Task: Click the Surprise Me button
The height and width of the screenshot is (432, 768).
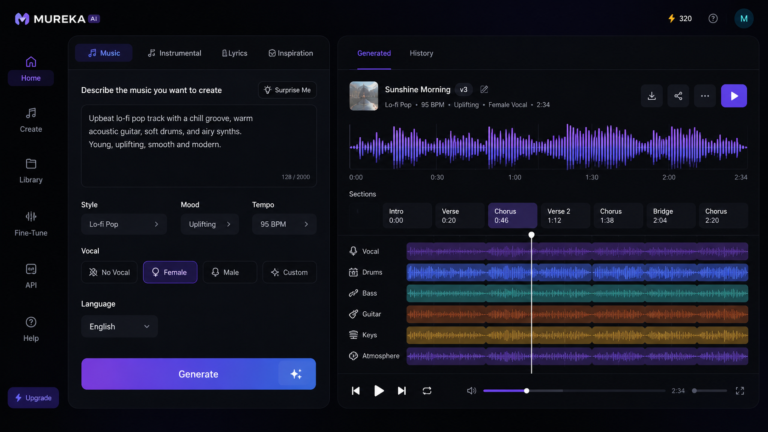Action: click(287, 90)
